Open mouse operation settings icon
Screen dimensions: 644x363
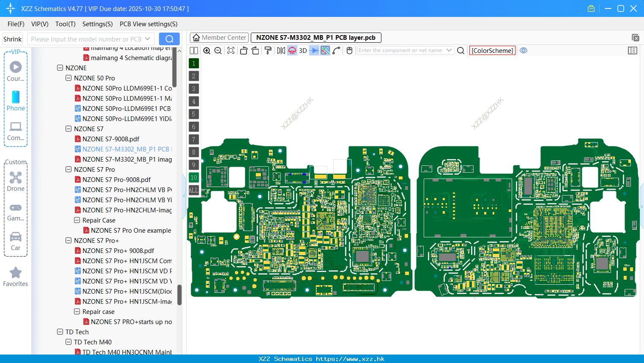349,50
